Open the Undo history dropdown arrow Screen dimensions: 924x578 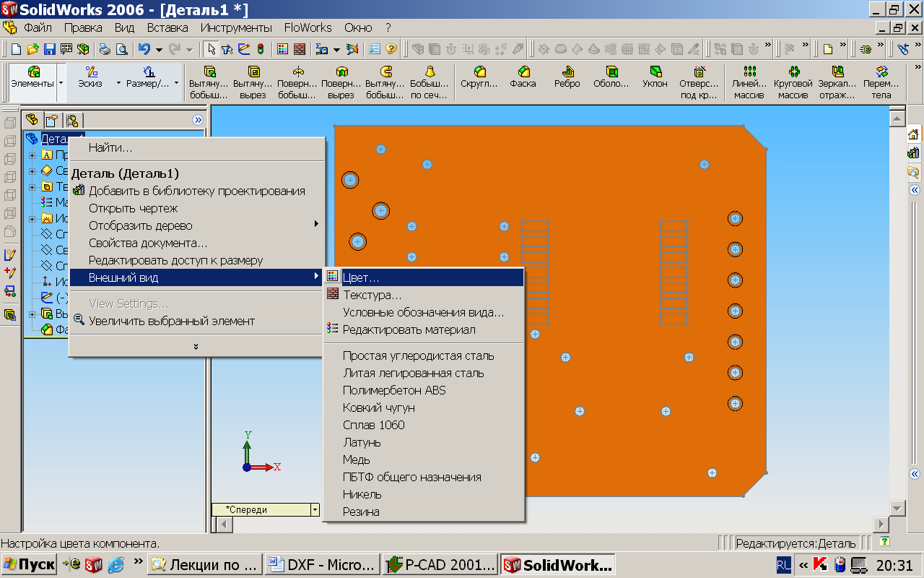click(159, 49)
